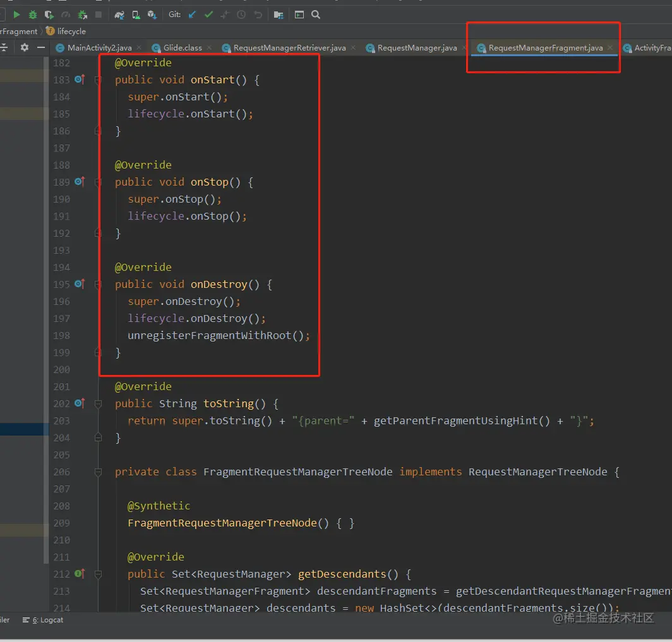Viewport: 672px width, 642px height.
Task: Close the RequestManagerFragment.java tab
Action: [x=610, y=47]
